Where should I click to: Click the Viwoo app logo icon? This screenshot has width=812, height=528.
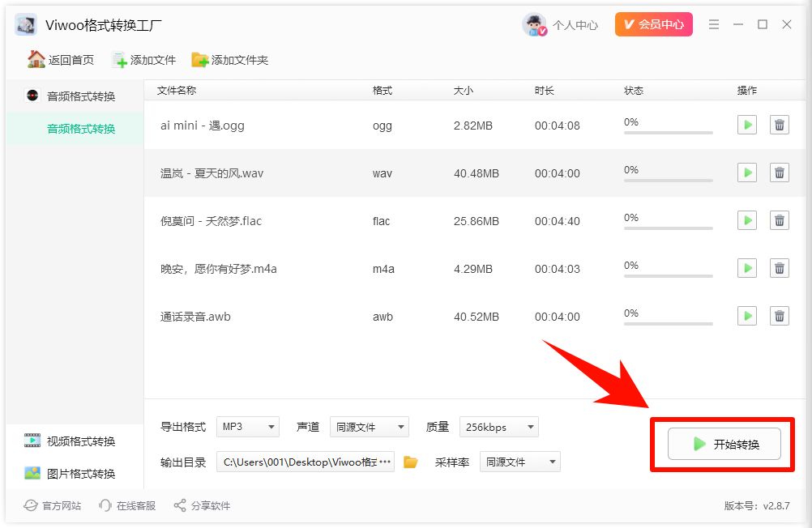tap(26, 25)
